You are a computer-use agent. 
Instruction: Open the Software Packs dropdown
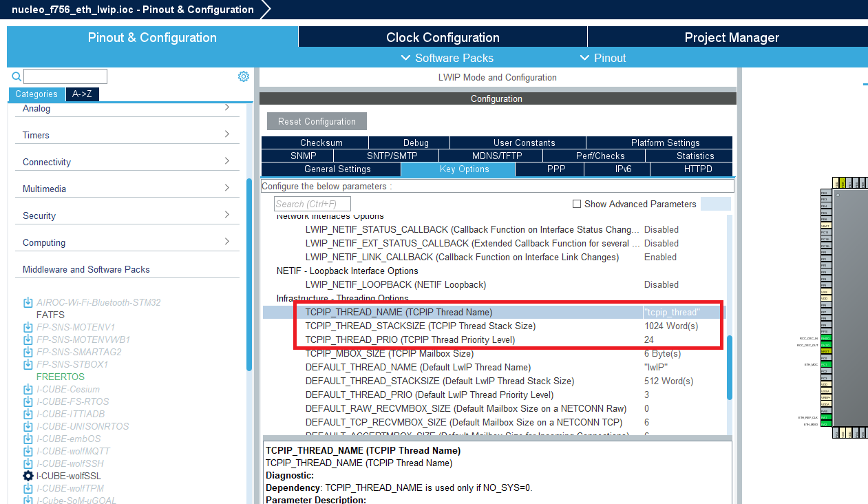449,58
